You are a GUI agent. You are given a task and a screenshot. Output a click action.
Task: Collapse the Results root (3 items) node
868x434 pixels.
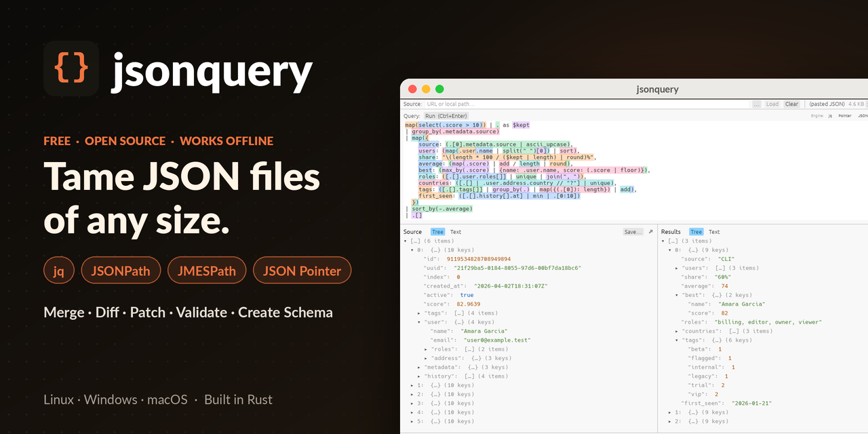point(664,241)
